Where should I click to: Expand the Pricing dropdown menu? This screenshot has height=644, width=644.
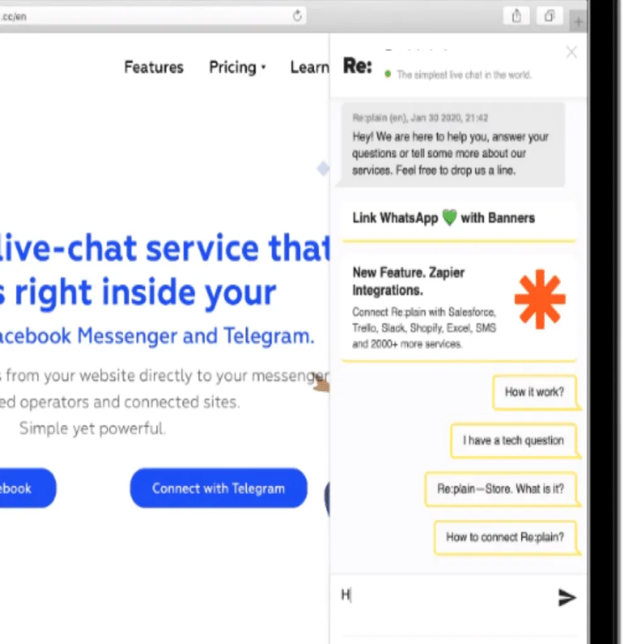237,67
